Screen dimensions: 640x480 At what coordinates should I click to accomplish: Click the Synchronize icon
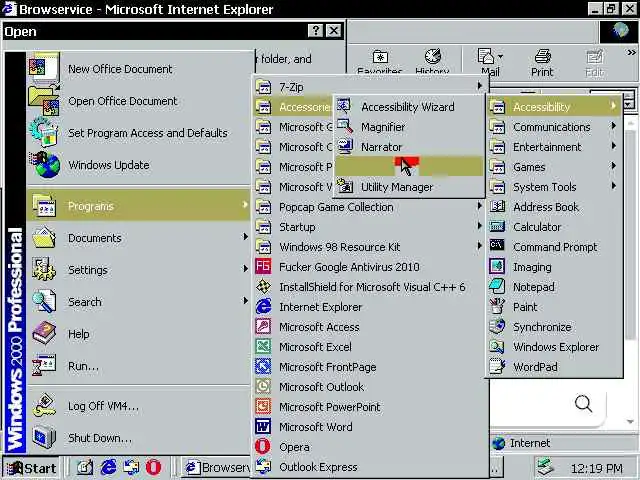click(x=497, y=327)
